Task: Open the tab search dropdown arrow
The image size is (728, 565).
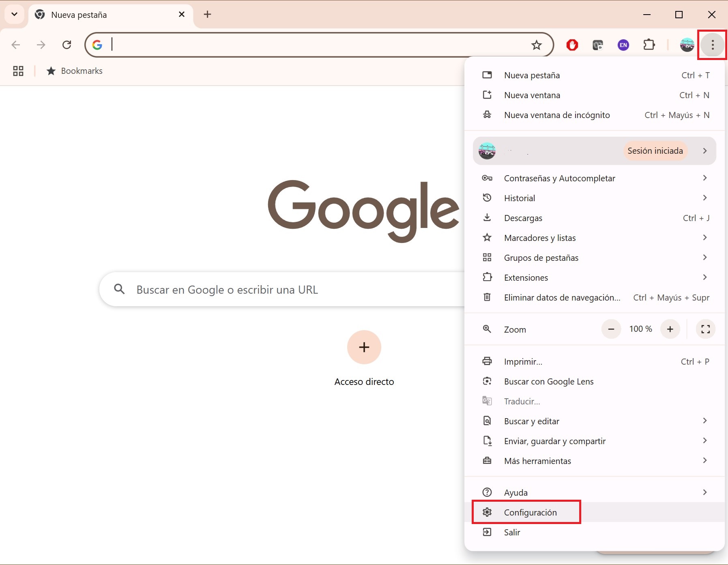Action: pos(15,15)
